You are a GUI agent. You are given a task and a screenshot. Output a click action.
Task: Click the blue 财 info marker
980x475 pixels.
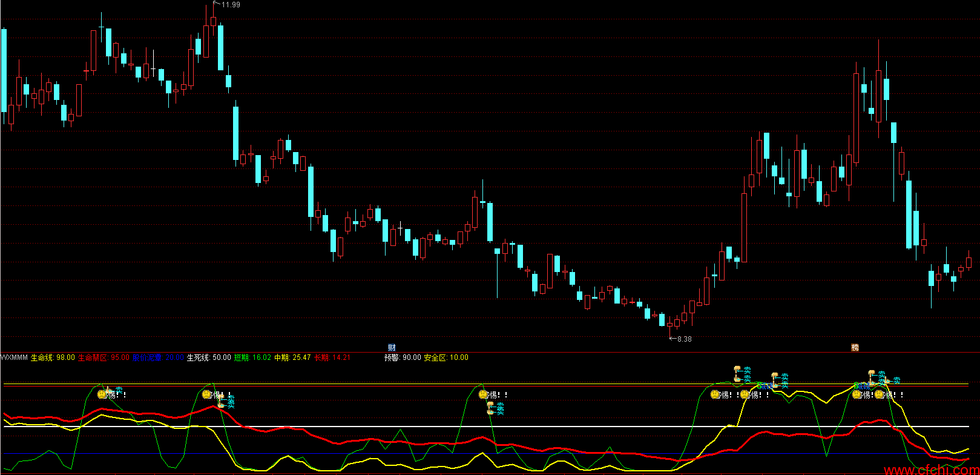click(x=392, y=348)
